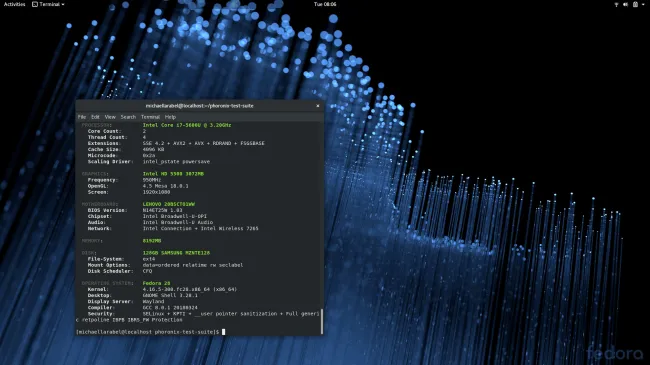
Task: Click the 'GNOME Shell 3.28.1' value
Action: [170, 295]
